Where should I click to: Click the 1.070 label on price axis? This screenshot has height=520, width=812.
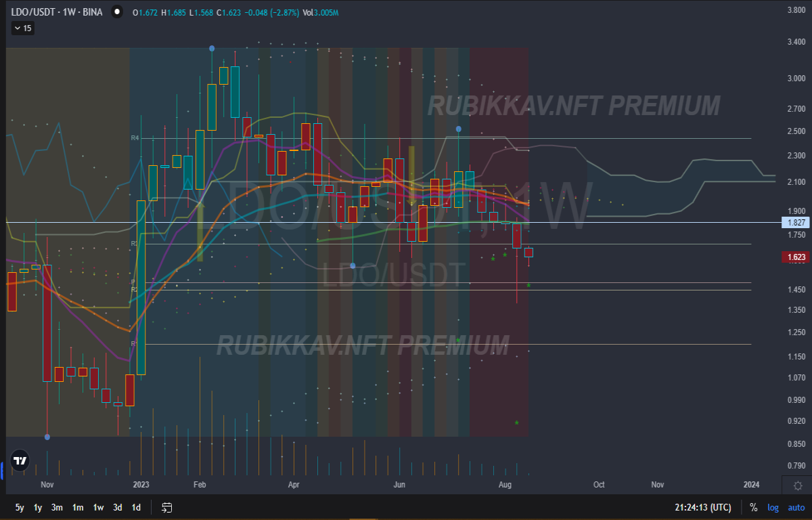796,377
